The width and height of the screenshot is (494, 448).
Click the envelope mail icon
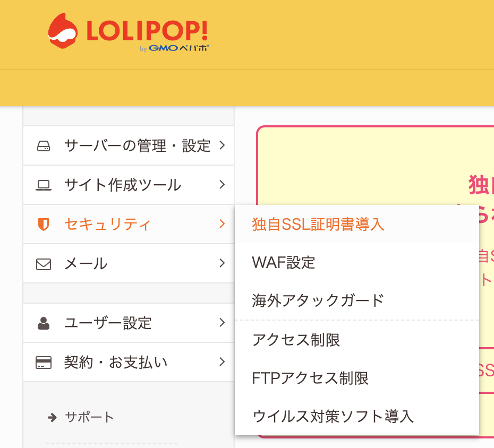[44, 264]
